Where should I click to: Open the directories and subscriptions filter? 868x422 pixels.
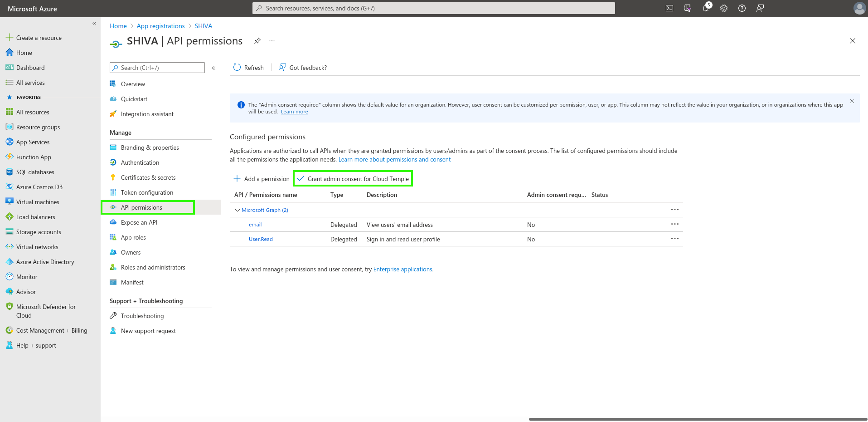(688, 8)
